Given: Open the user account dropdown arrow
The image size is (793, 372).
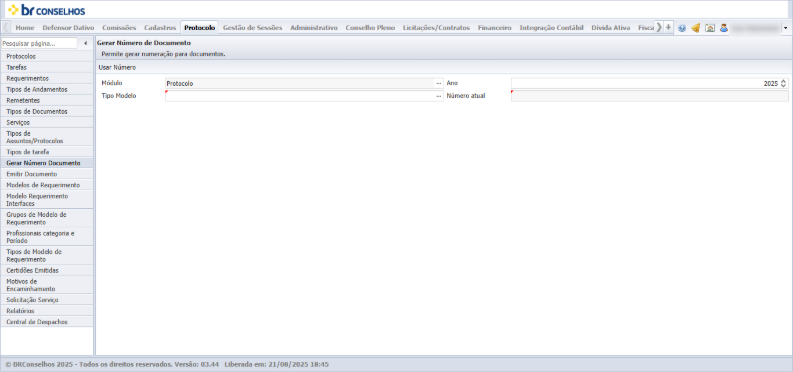Looking at the screenshot, I should 785,28.
